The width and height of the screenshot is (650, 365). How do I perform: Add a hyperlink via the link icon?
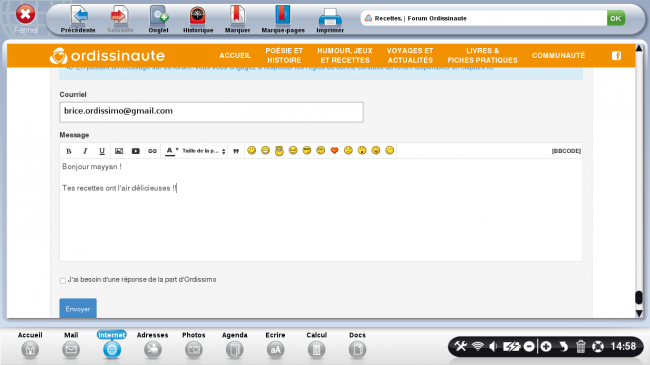152,151
